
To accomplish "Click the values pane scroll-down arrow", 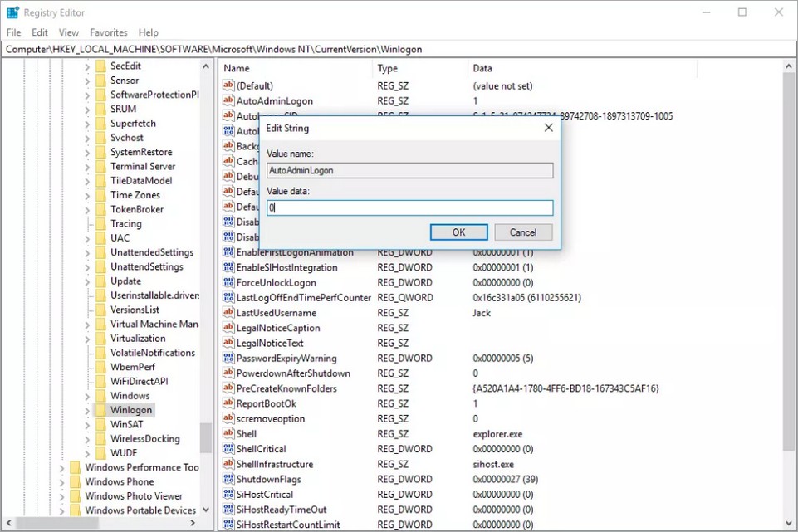I will pos(789,523).
